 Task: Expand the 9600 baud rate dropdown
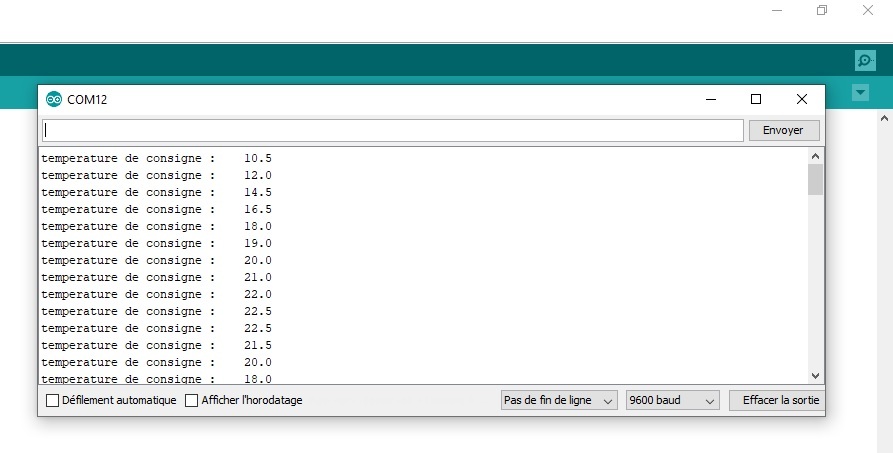coord(672,400)
